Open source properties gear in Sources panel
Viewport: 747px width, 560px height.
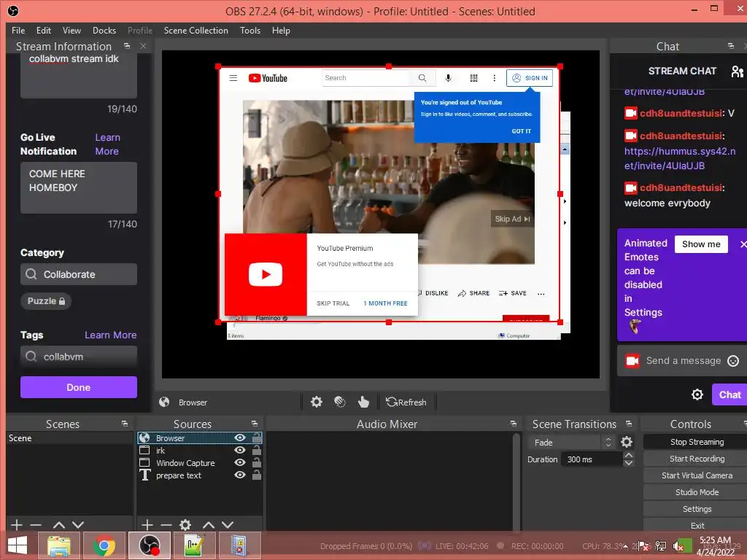[x=185, y=525]
